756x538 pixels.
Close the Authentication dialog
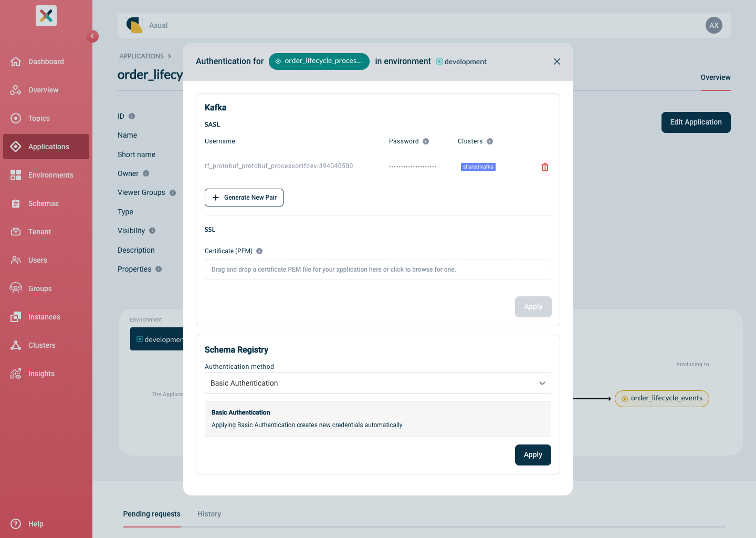coord(557,61)
